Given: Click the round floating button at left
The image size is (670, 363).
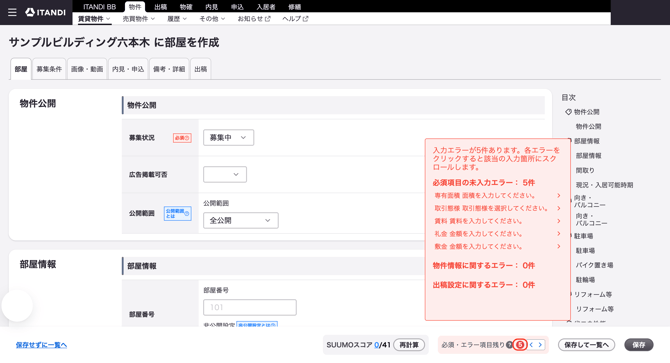Looking at the screenshot, I should pos(17,306).
